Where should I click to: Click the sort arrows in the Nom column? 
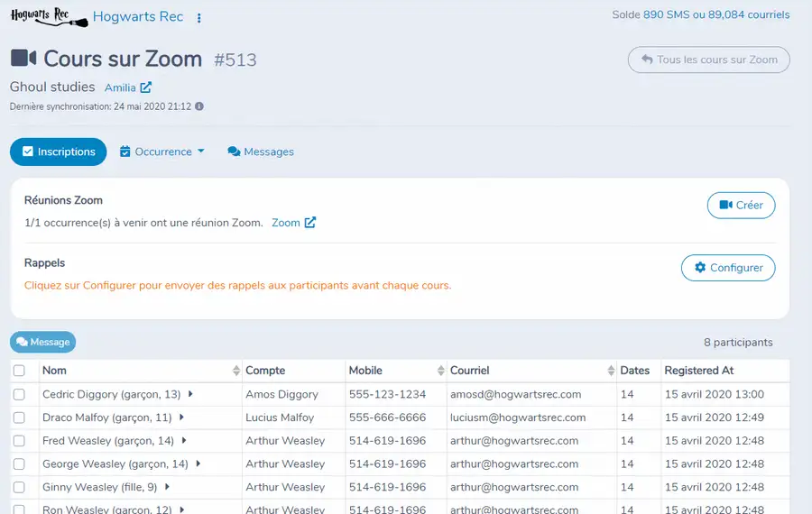point(236,371)
